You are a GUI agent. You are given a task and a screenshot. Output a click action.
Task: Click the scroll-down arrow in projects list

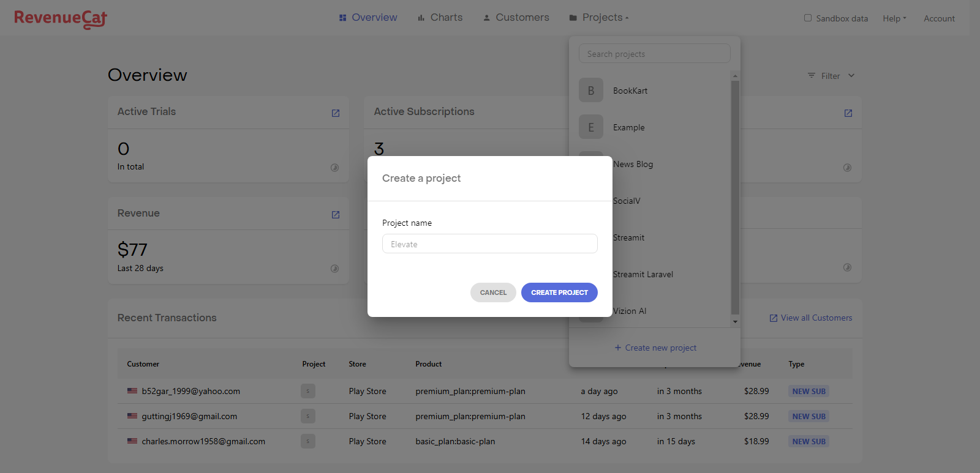[735, 322]
